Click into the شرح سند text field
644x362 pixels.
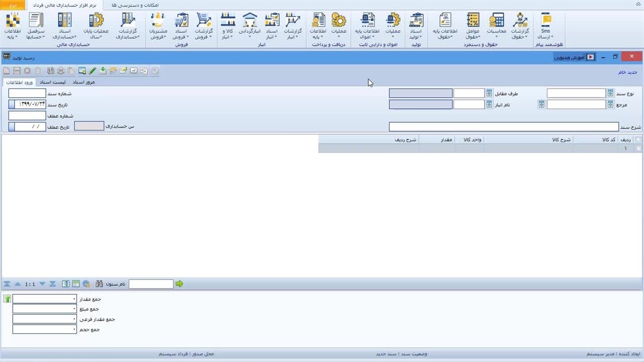click(503, 127)
